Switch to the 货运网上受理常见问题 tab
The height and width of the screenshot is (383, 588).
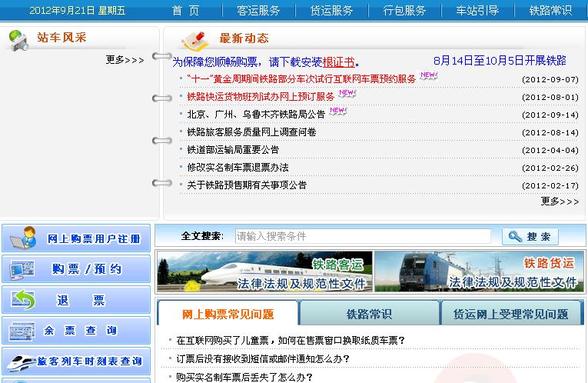[x=510, y=314]
